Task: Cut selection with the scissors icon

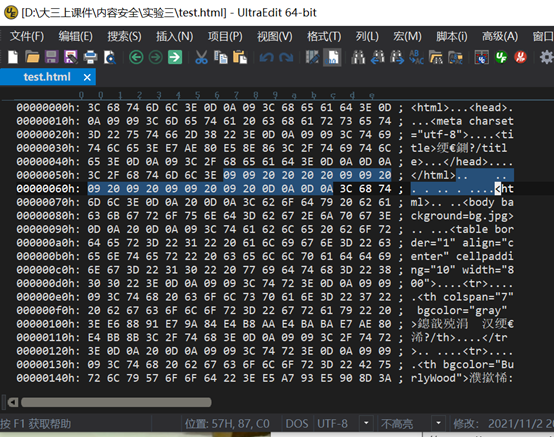Action: [x=201, y=57]
